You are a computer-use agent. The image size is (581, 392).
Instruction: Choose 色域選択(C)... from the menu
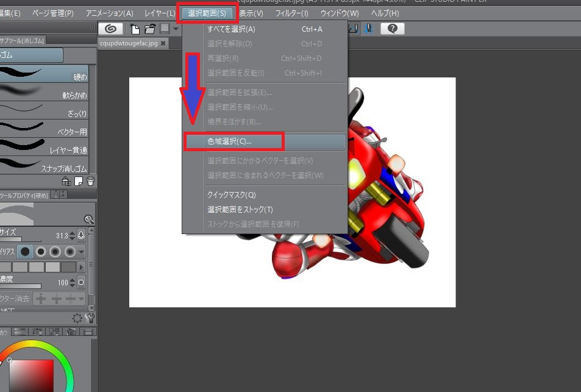pyautogui.click(x=265, y=141)
